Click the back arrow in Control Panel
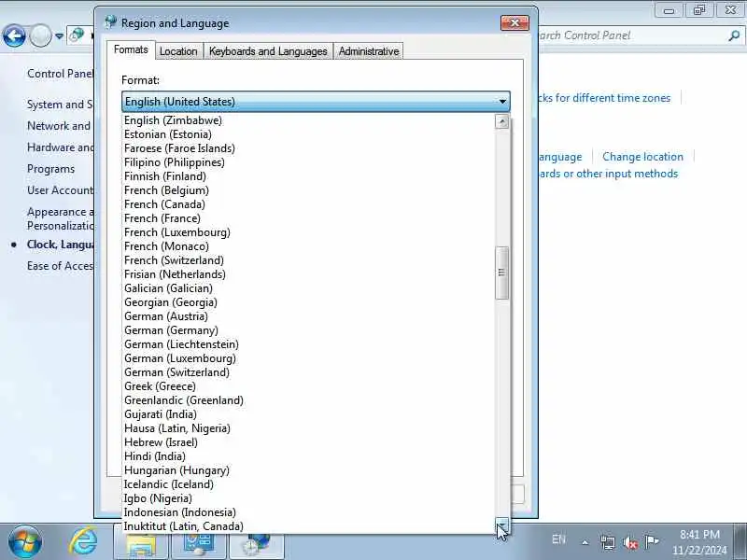The width and height of the screenshot is (747, 560). pos(14,35)
